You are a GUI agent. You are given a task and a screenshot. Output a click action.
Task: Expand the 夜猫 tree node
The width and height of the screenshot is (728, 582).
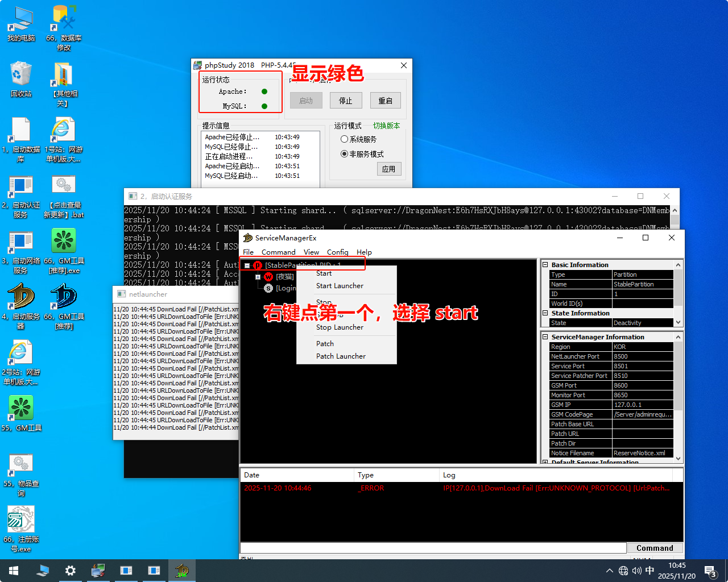click(x=258, y=277)
